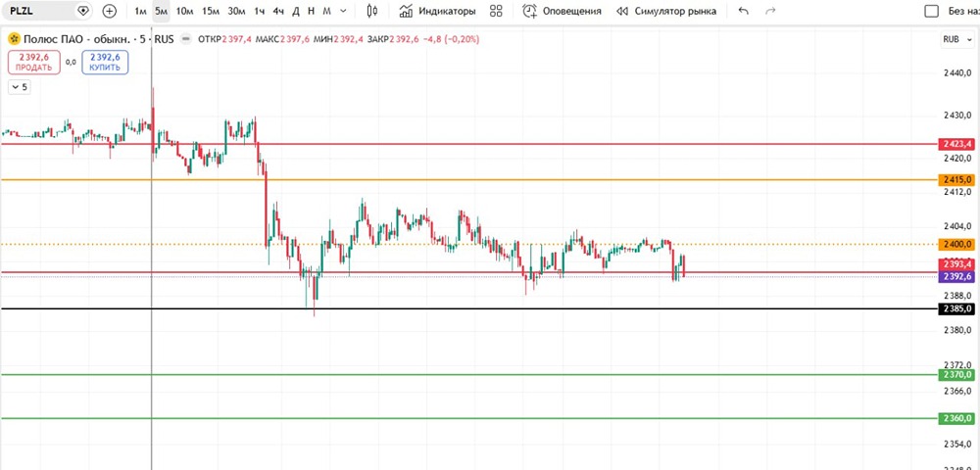Click the gray status dot after RUS
The height and width of the screenshot is (470, 980).
click(x=185, y=39)
